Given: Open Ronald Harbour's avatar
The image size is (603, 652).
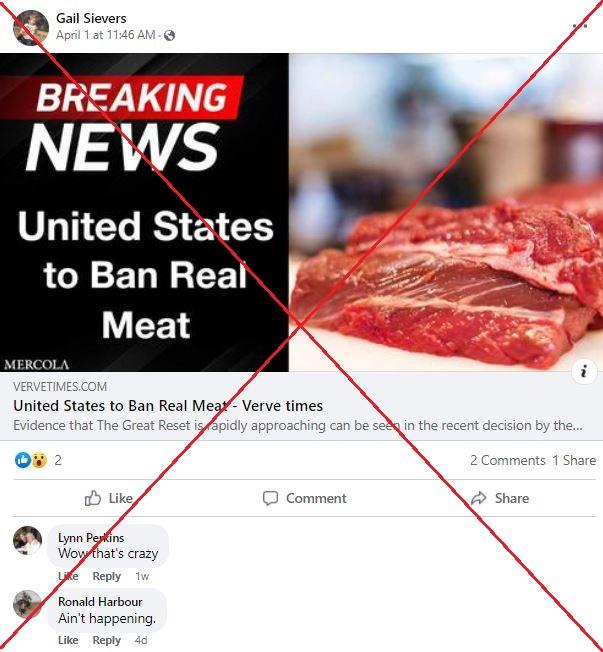Looking at the screenshot, I should pyautogui.click(x=27, y=604).
